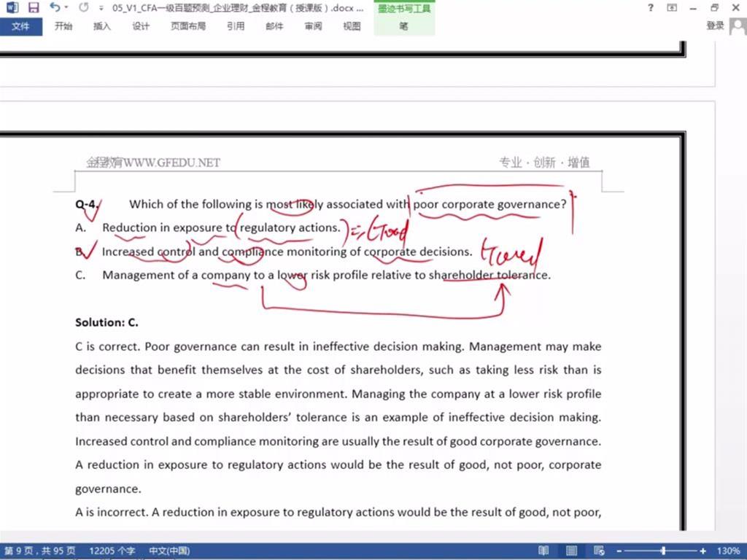Click the 'Solution: C.' heading
The width and height of the screenshot is (747, 560).
(x=107, y=322)
